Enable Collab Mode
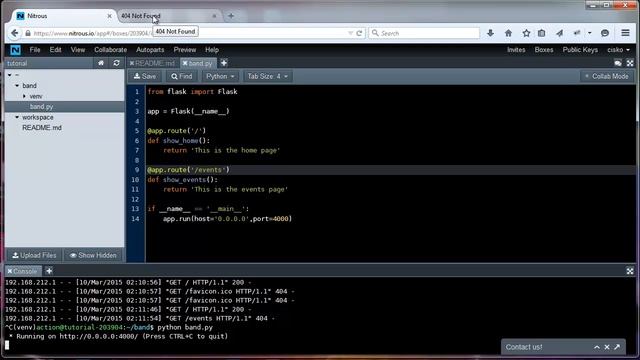 click(607, 76)
